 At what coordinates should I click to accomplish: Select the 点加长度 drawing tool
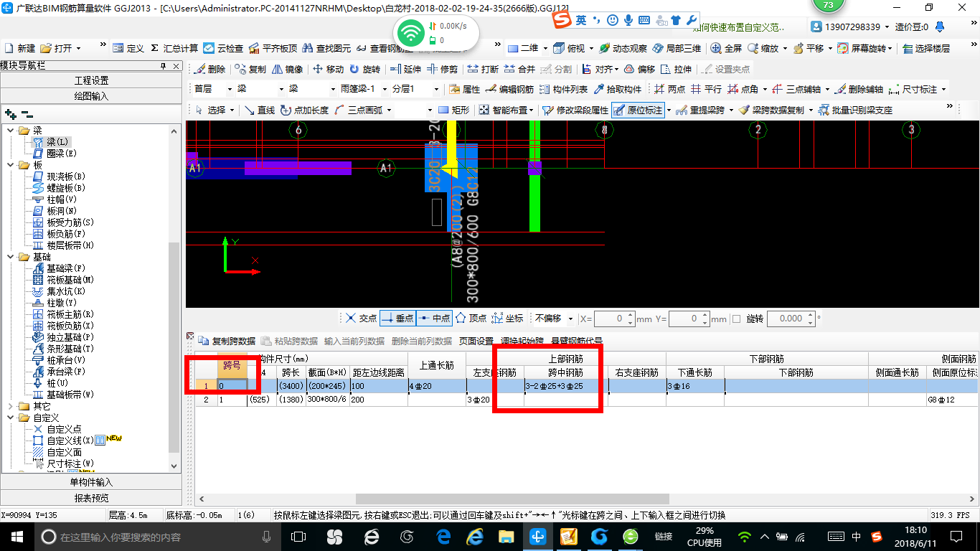click(304, 110)
